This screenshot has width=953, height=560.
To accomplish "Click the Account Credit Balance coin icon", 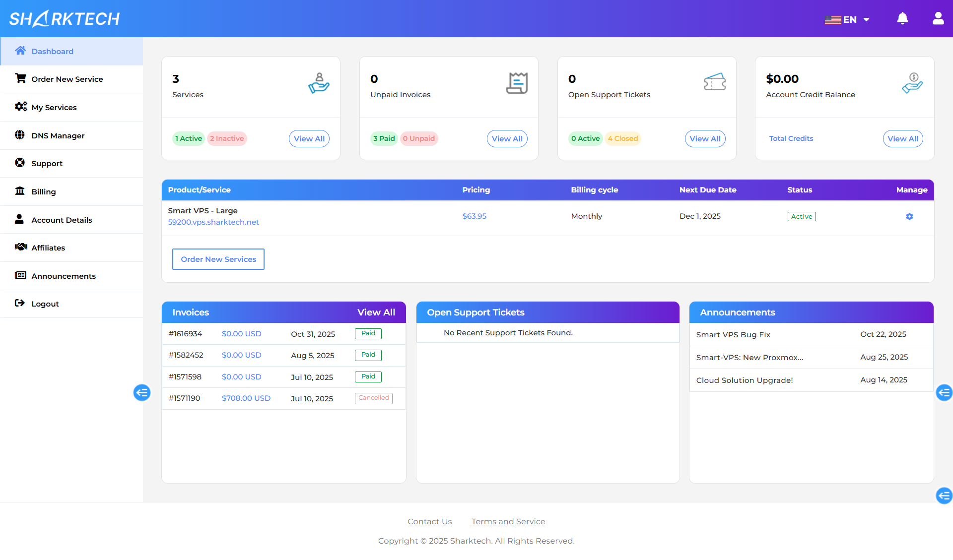I will click(x=912, y=83).
